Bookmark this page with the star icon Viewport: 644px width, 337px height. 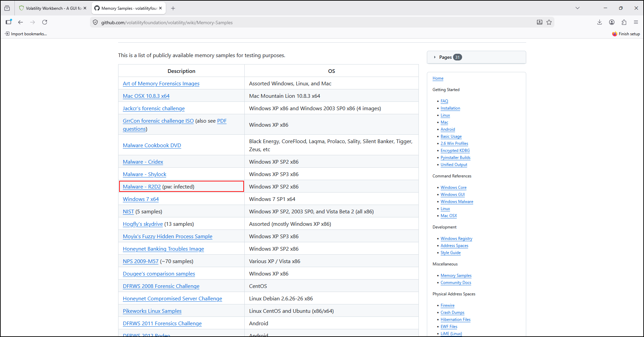pos(549,23)
